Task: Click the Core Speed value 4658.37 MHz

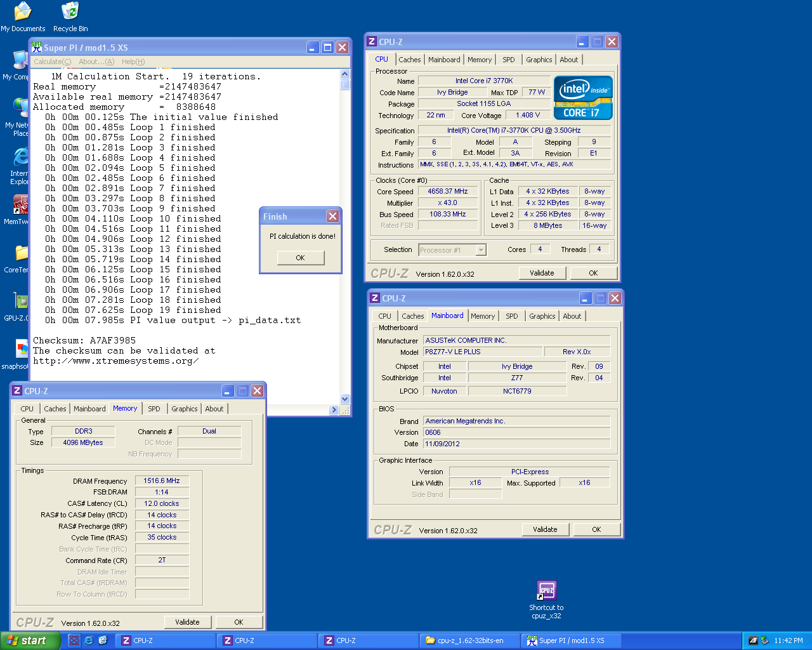Action: tap(448, 191)
